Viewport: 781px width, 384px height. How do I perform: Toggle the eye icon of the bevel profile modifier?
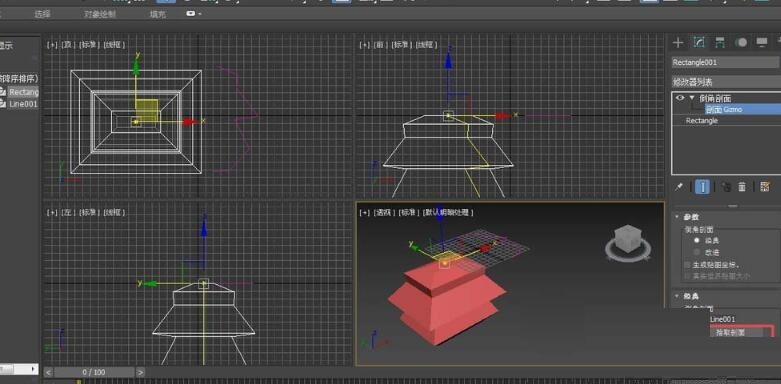pyautogui.click(x=680, y=98)
